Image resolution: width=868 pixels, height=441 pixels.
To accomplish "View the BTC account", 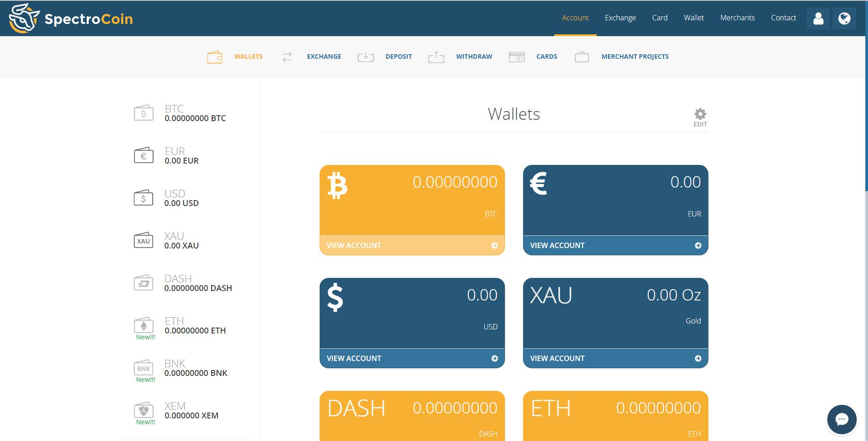I will 412,245.
